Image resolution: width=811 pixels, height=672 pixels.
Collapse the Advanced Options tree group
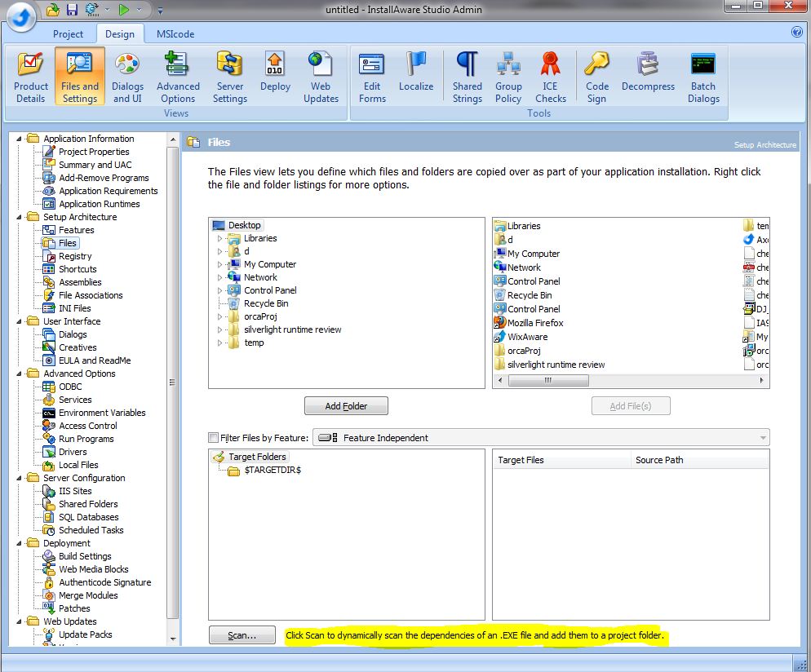(x=19, y=374)
